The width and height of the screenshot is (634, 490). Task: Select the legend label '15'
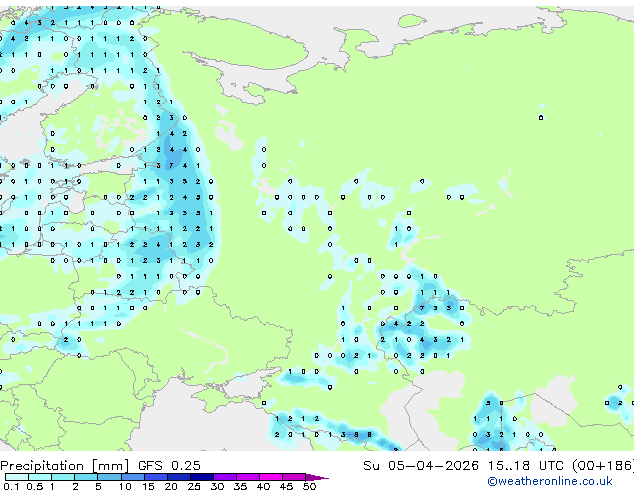[x=148, y=486]
